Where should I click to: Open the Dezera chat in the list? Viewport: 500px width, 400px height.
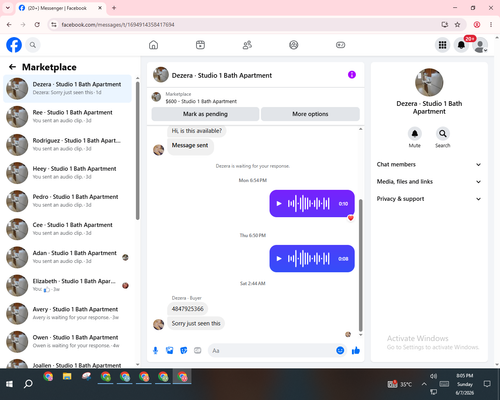click(x=67, y=88)
